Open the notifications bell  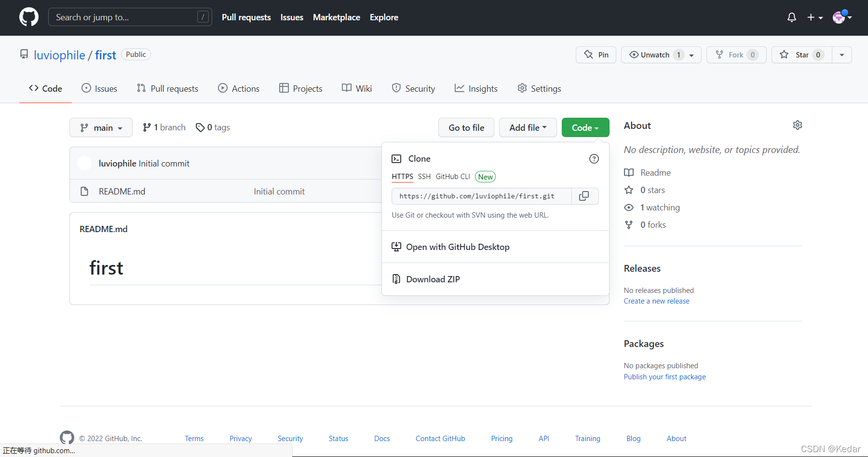tap(792, 17)
